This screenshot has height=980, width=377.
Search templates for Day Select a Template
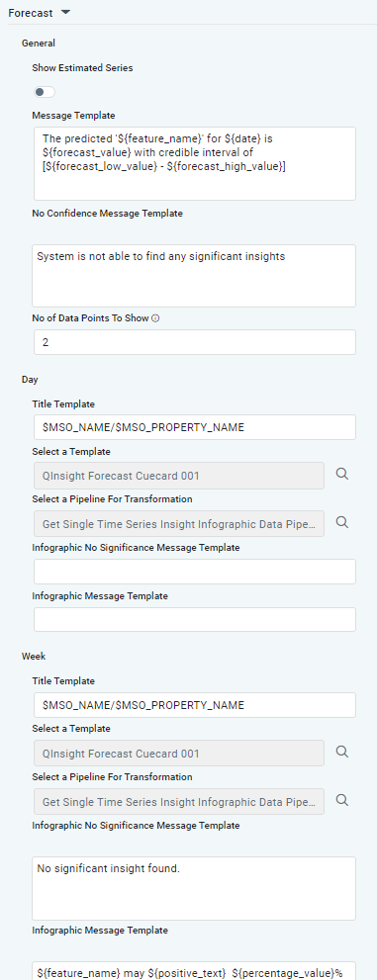coord(342,474)
